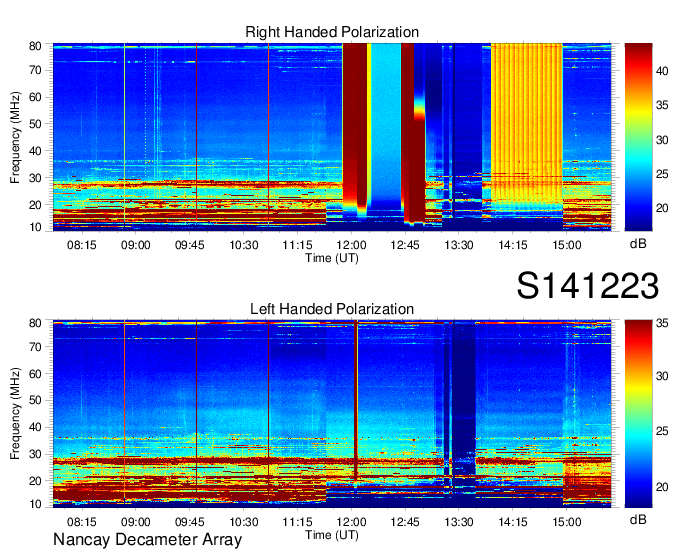Click the "08:15" tick under Right Handed plot

(82, 245)
